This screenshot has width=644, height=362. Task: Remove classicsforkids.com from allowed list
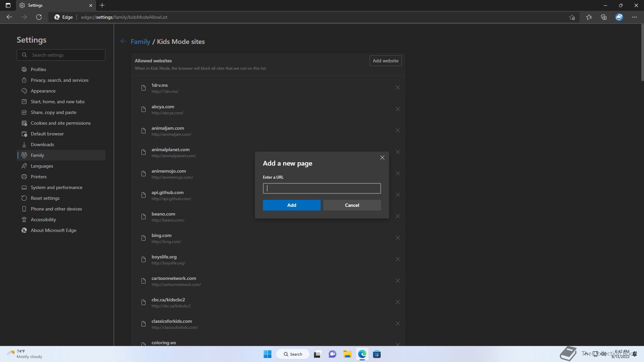tap(397, 323)
